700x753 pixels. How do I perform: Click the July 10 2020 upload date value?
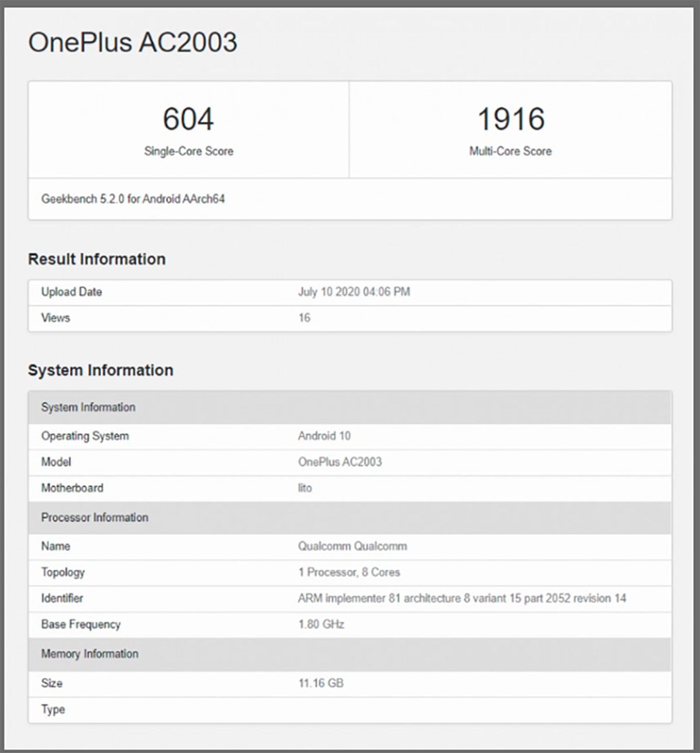354,292
